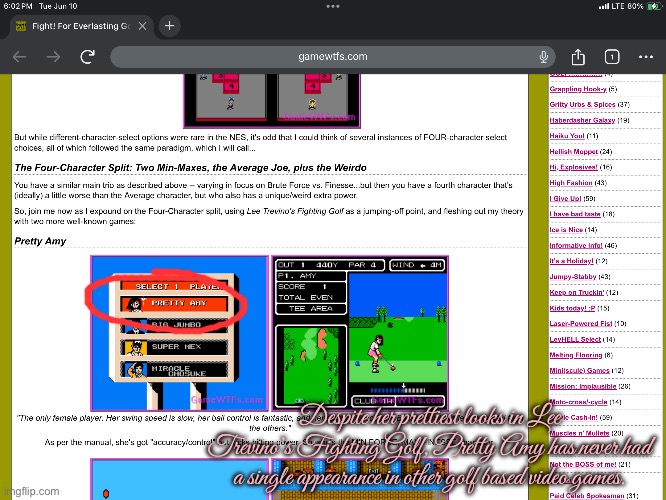The width and height of the screenshot is (666, 500).
Task: Tap SUPER MEX in the player list
Action: pos(174,347)
